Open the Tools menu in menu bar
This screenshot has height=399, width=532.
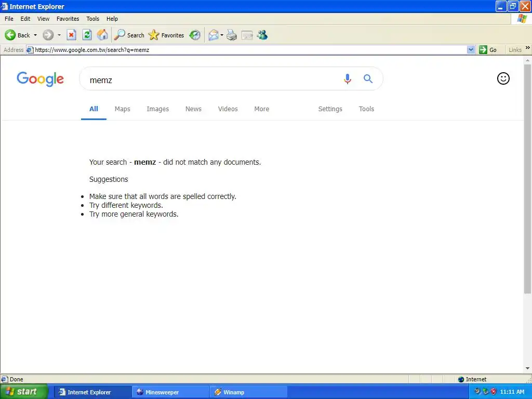pos(92,19)
